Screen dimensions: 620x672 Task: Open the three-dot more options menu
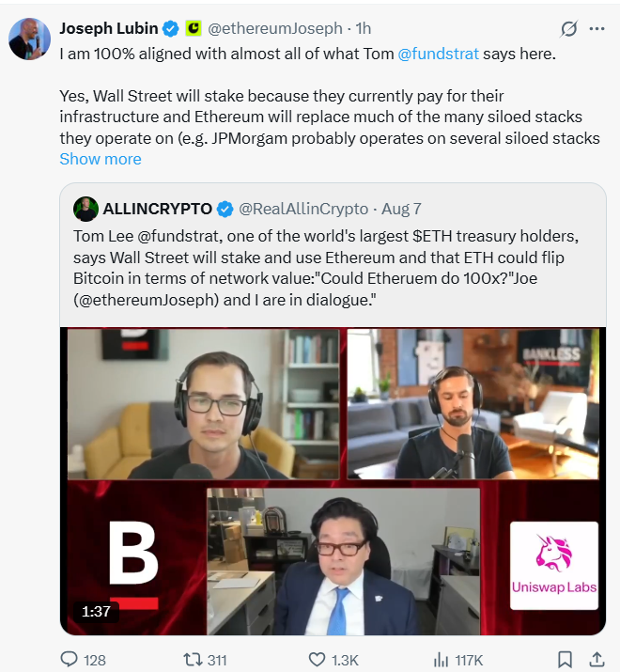597,29
